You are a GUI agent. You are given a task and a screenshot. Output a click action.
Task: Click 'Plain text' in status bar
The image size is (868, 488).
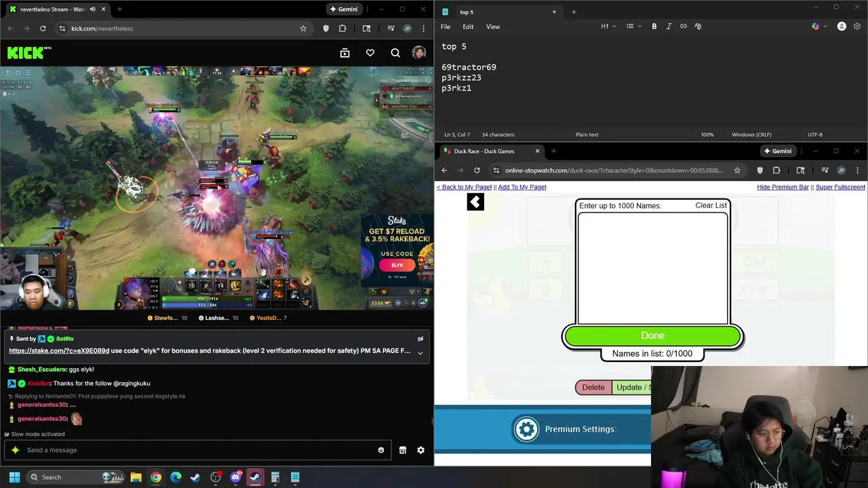click(587, 134)
